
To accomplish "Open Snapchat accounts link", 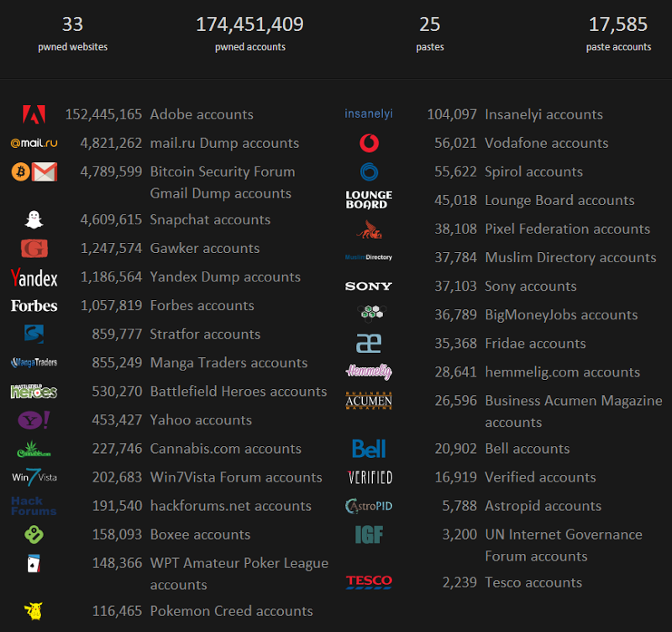I will tap(210, 219).
